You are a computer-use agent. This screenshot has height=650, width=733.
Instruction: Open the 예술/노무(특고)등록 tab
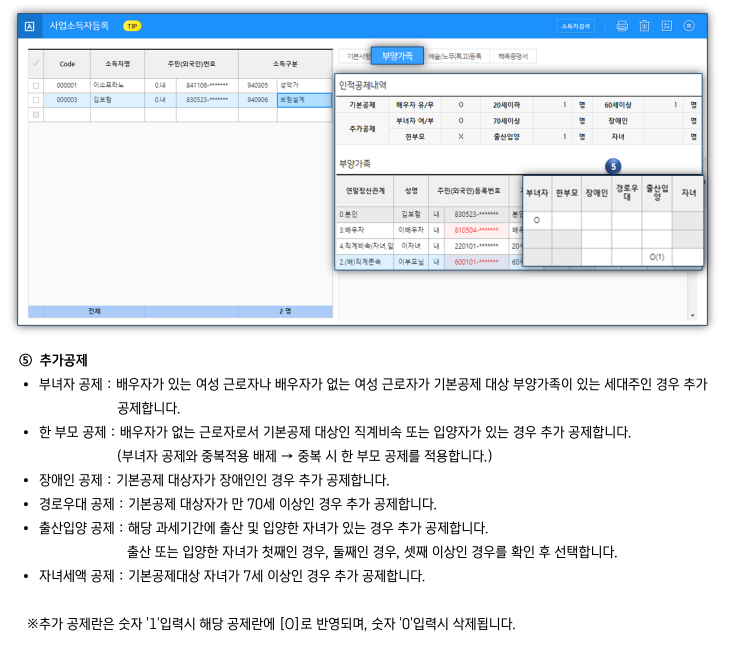coord(455,57)
